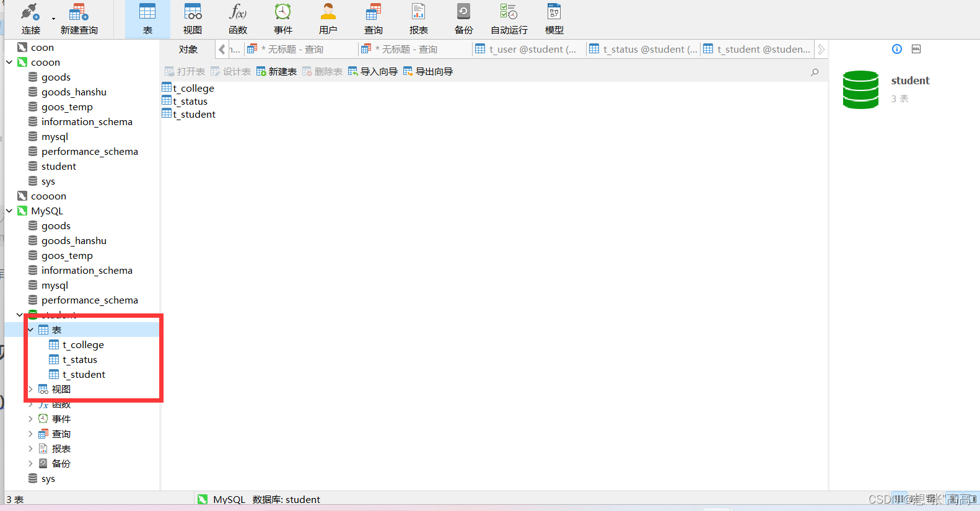Select performance_schema under MySQL connection
The height and width of the screenshot is (511, 980).
(x=90, y=300)
